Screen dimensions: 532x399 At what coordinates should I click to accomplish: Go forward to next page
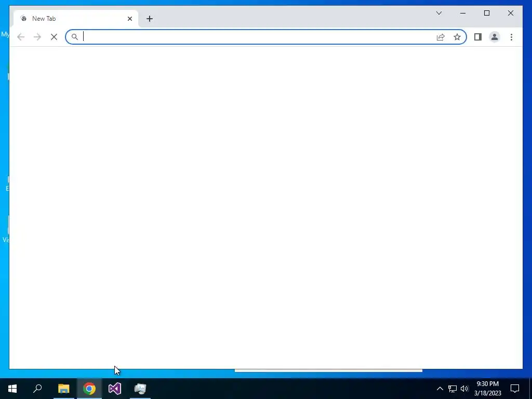(37, 37)
